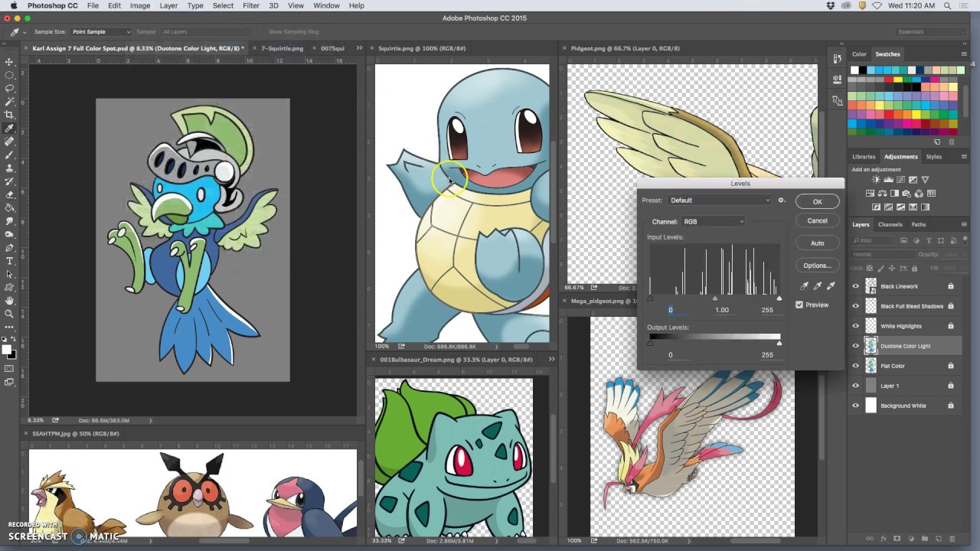The image size is (980, 551).
Task: Open the Channel RGB dropdown
Action: (x=713, y=221)
